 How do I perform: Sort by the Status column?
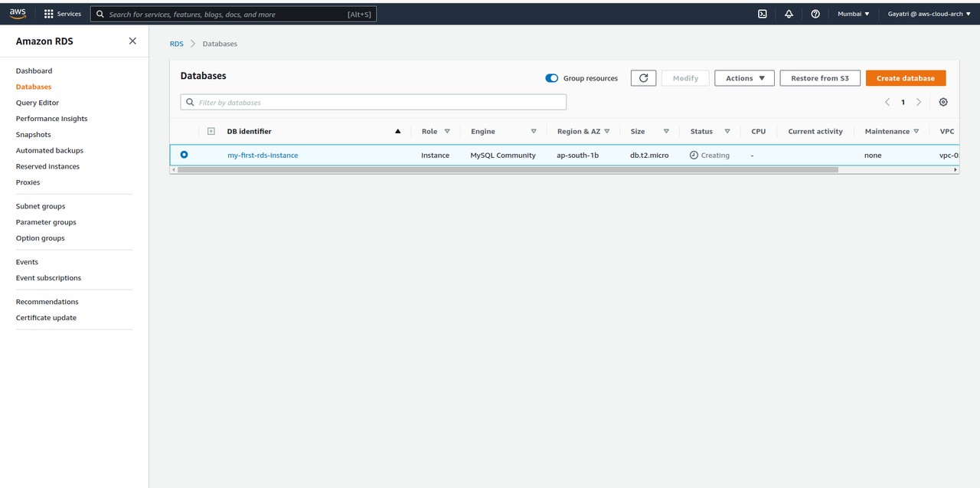(727, 131)
